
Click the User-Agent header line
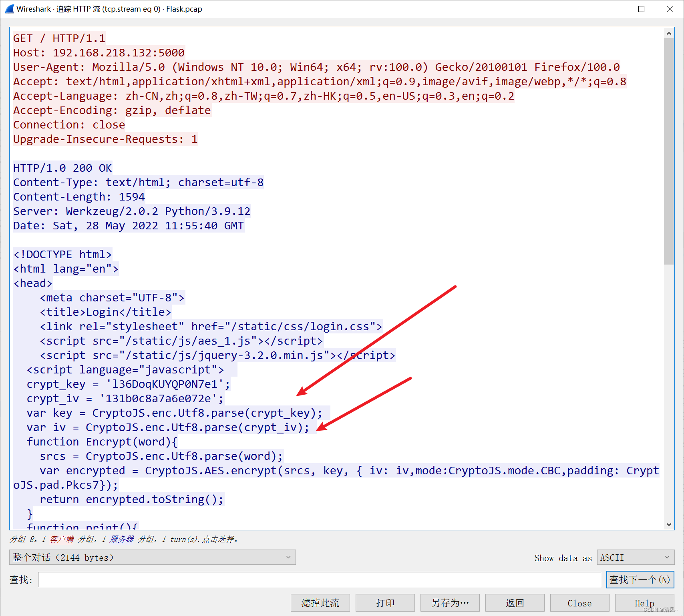coord(316,67)
